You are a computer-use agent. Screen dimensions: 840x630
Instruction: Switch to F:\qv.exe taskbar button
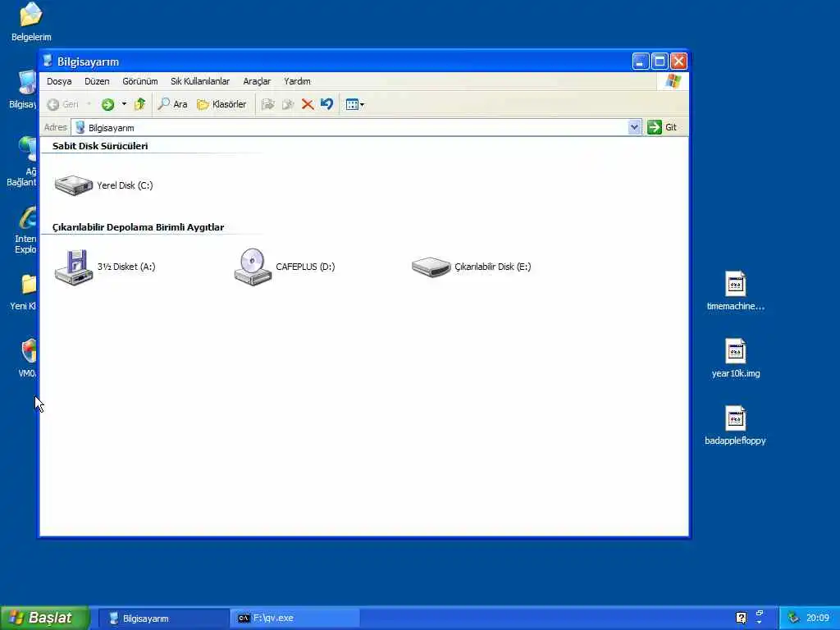[294, 619]
